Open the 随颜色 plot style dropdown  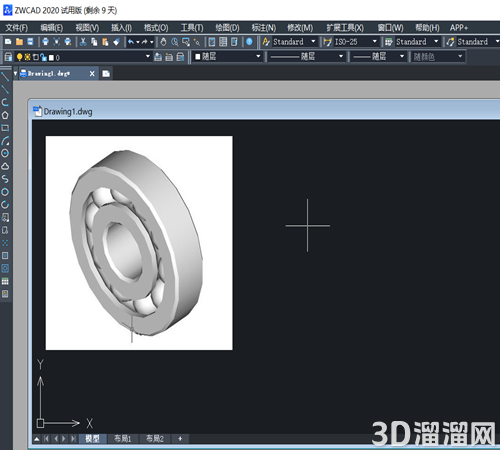(x=460, y=56)
